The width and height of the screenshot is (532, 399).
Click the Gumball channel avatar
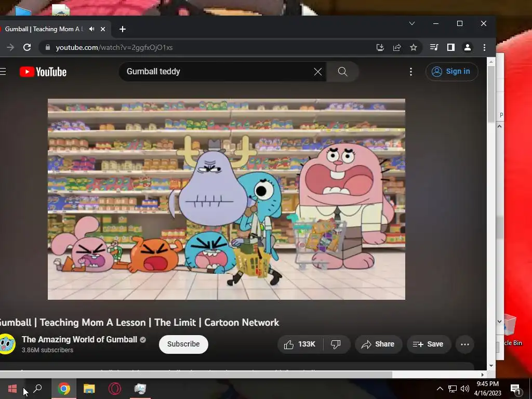click(7, 344)
